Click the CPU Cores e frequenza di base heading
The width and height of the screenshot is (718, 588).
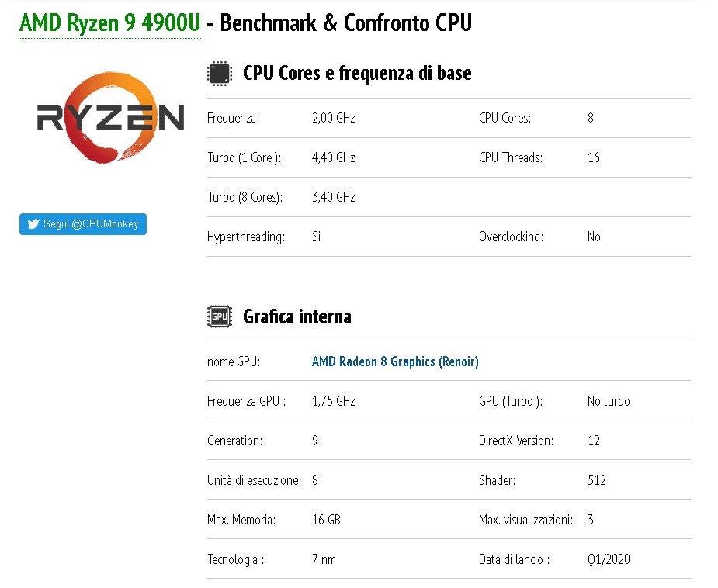point(357,74)
